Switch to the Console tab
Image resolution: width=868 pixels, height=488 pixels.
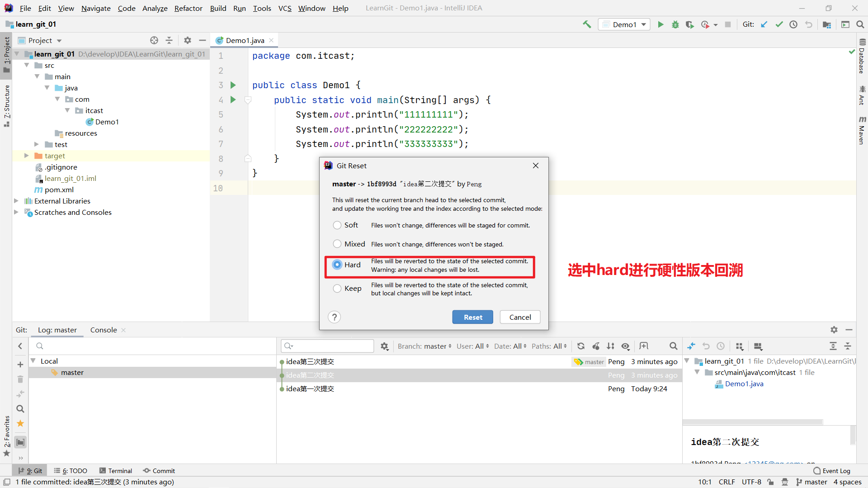pos(104,330)
